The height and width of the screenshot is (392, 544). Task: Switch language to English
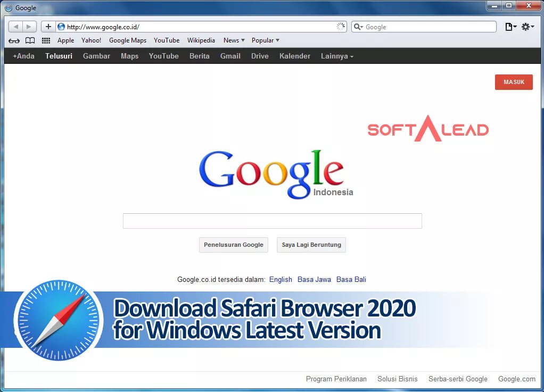[281, 279]
